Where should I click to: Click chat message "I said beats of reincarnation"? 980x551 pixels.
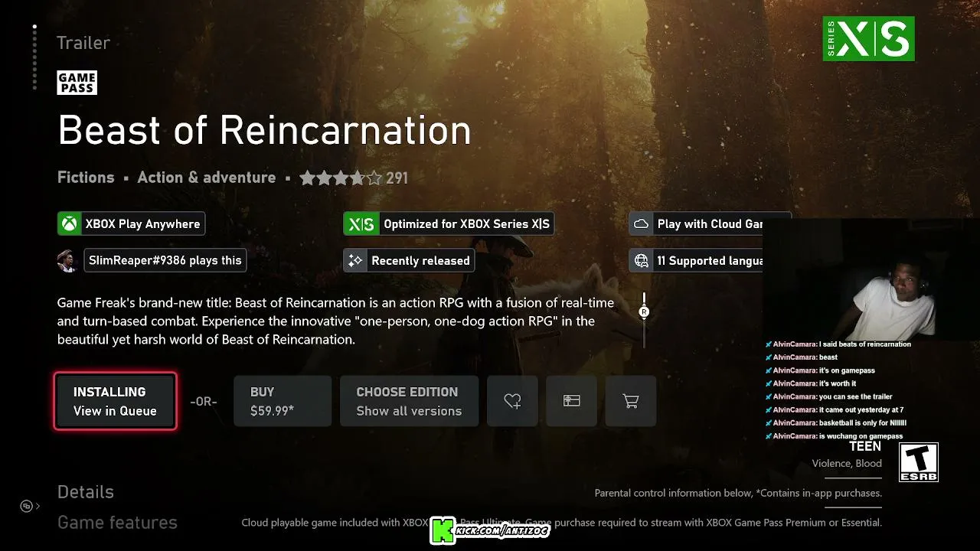(x=865, y=344)
